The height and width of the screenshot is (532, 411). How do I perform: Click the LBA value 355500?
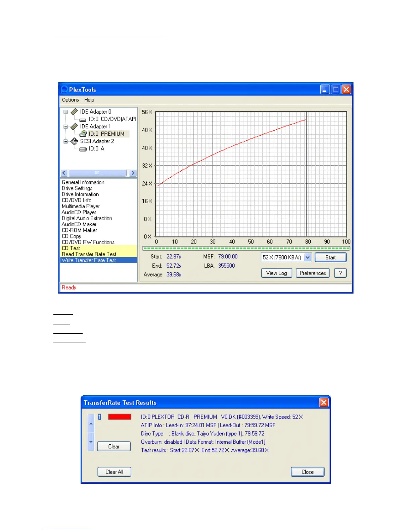[226, 266]
